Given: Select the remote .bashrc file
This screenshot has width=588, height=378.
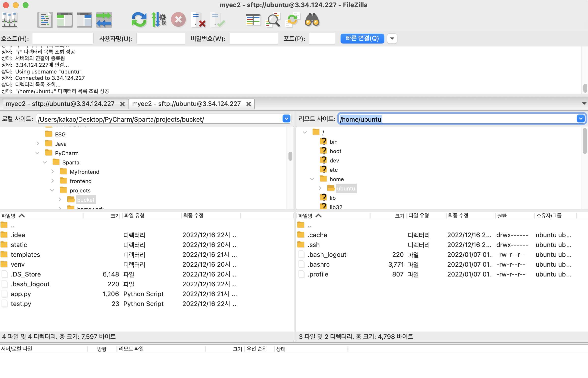Looking at the screenshot, I should (319, 264).
